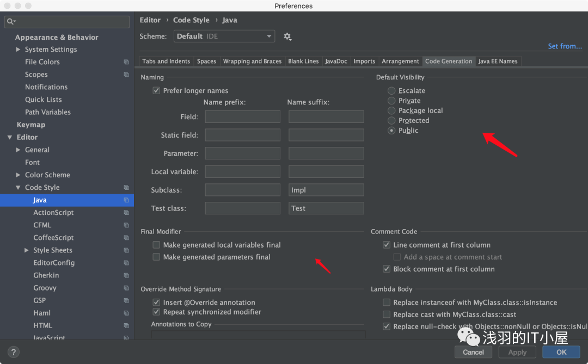588x364 pixels.
Task: Open the help question mark button
Action: (x=14, y=352)
